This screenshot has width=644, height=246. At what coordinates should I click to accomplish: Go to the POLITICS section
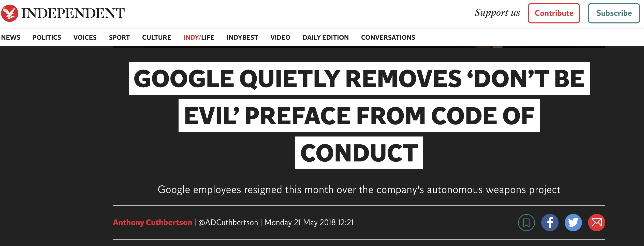point(47,37)
